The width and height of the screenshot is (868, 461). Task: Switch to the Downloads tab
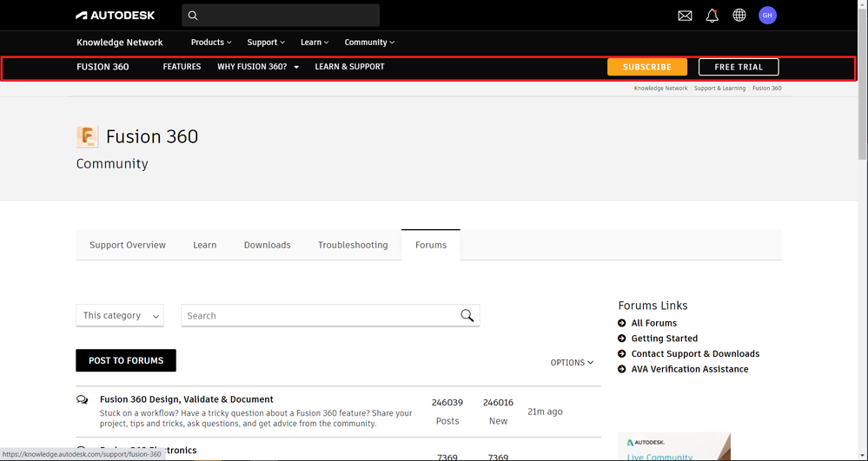pos(268,245)
